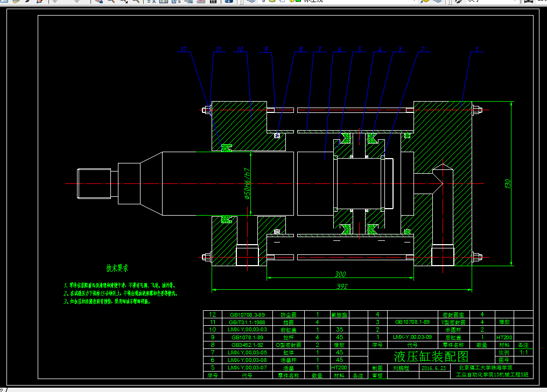
Task: Click the 防尘圈 part name cell
Action: (x=289, y=315)
